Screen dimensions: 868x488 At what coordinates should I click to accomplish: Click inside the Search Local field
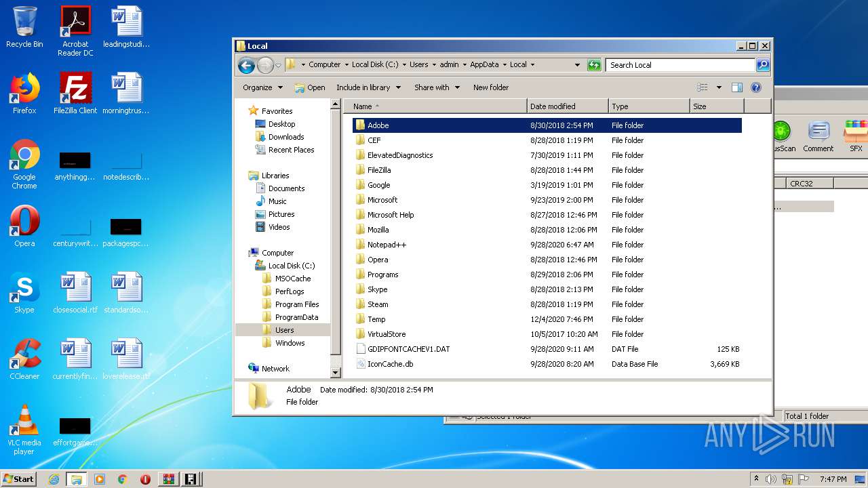pos(680,65)
